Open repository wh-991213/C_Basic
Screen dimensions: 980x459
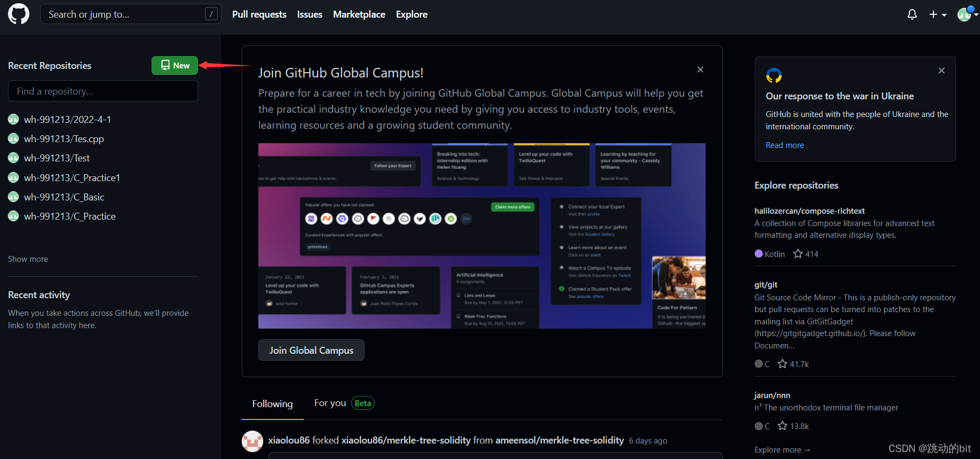pos(64,197)
